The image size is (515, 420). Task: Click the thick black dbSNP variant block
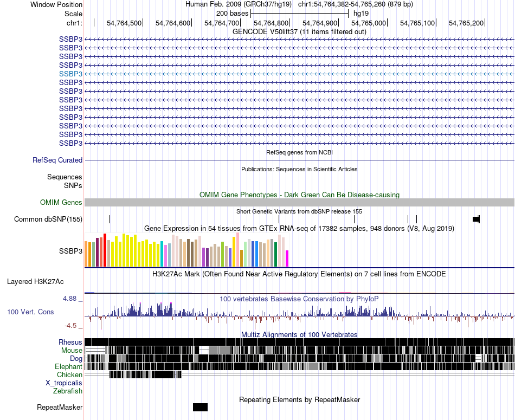tap(476, 219)
